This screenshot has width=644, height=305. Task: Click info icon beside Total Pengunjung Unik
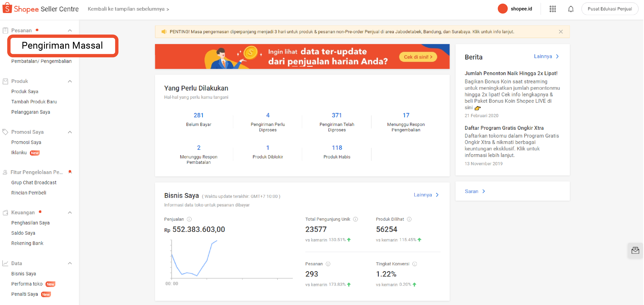click(x=355, y=219)
